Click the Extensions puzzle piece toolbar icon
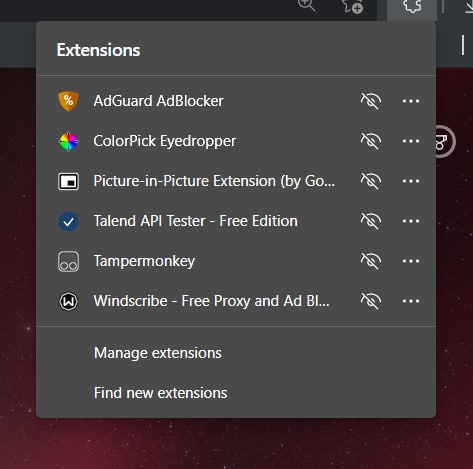The height and width of the screenshot is (469, 473). (x=412, y=6)
